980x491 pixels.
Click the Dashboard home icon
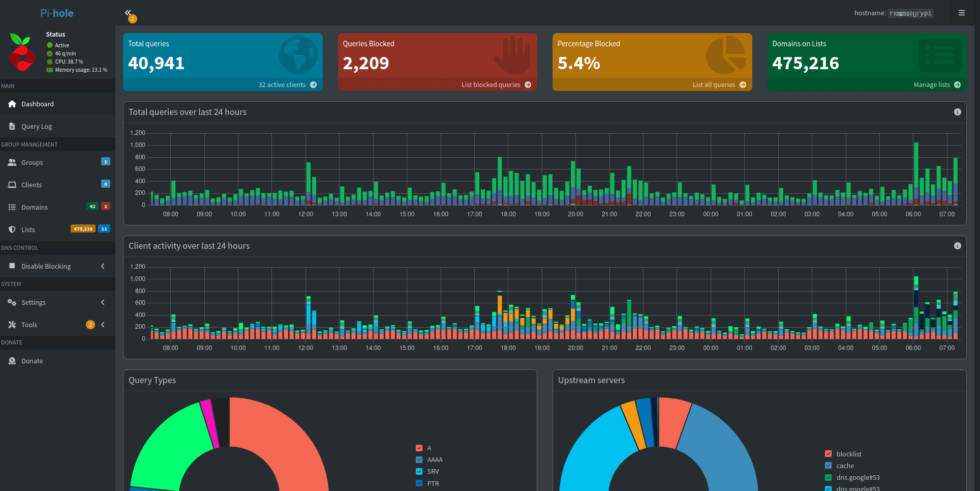click(12, 104)
